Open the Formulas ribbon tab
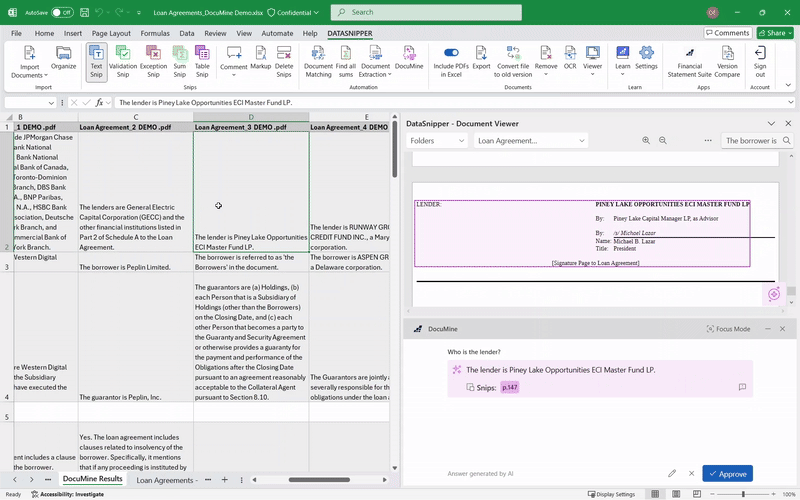 point(155,33)
